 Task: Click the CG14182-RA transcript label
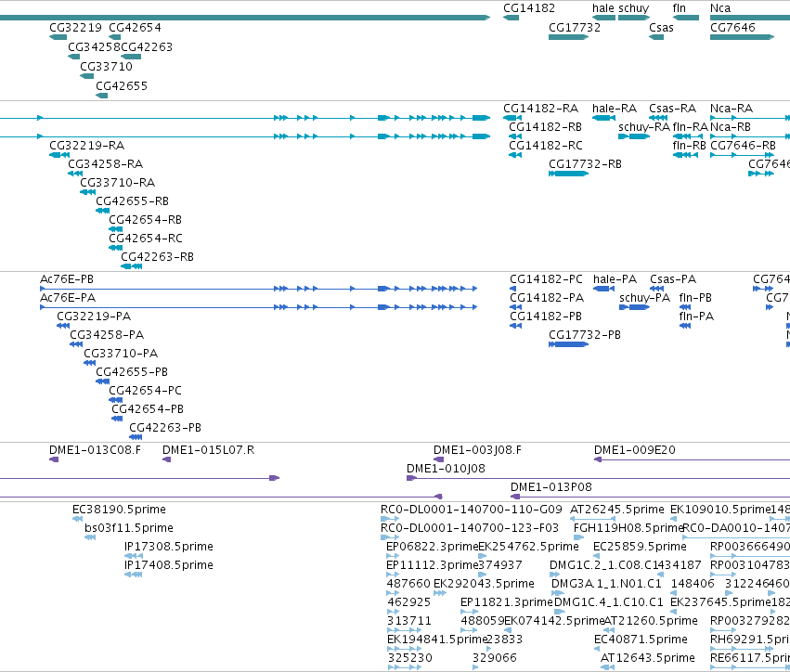click(540, 109)
